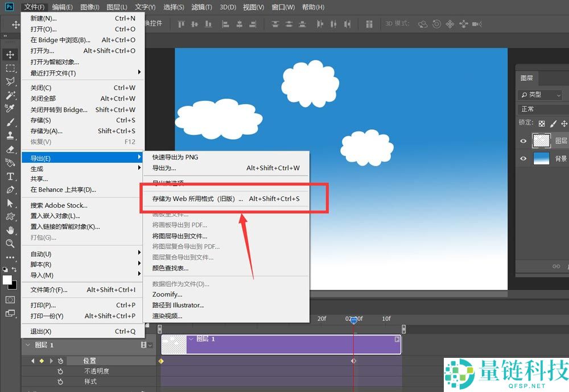
Task: Open the 滤镜(T) menu
Action: coord(201,7)
